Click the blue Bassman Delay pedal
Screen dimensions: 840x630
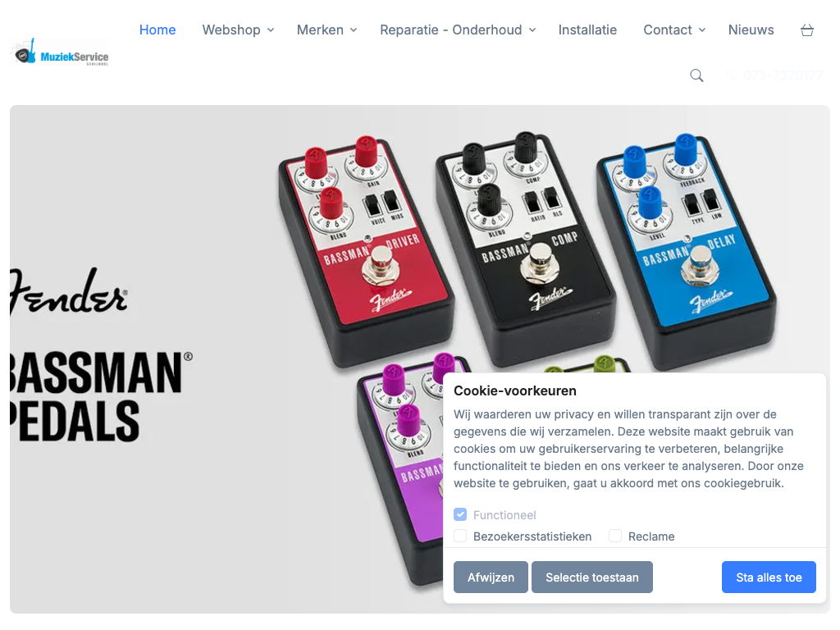(x=687, y=252)
